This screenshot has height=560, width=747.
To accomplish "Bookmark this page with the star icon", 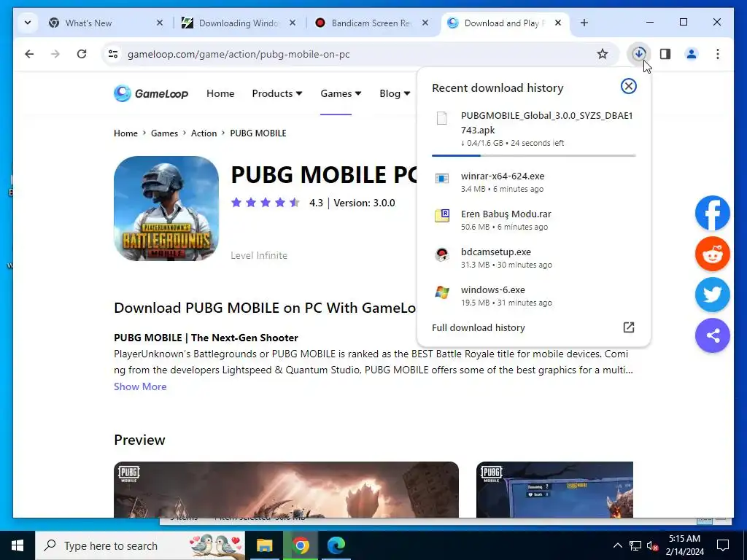I will (603, 54).
